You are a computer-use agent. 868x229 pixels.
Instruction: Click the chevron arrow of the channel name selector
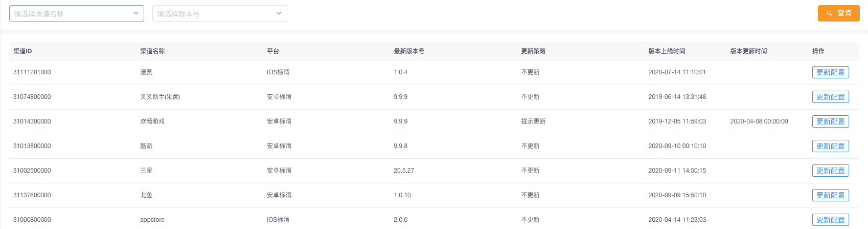(x=136, y=13)
